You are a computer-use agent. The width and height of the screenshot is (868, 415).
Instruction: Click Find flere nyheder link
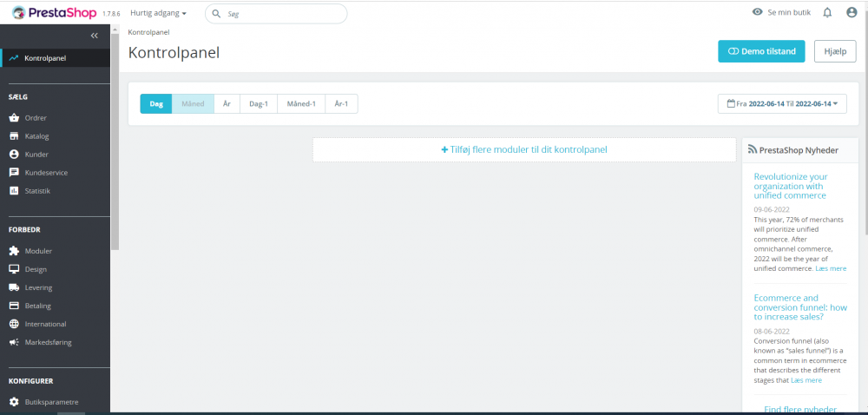coord(800,410)
